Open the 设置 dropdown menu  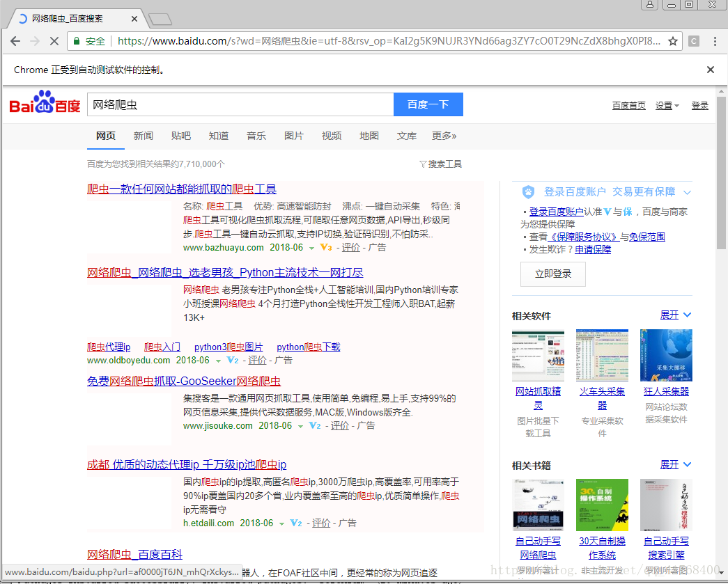[667, 106]
